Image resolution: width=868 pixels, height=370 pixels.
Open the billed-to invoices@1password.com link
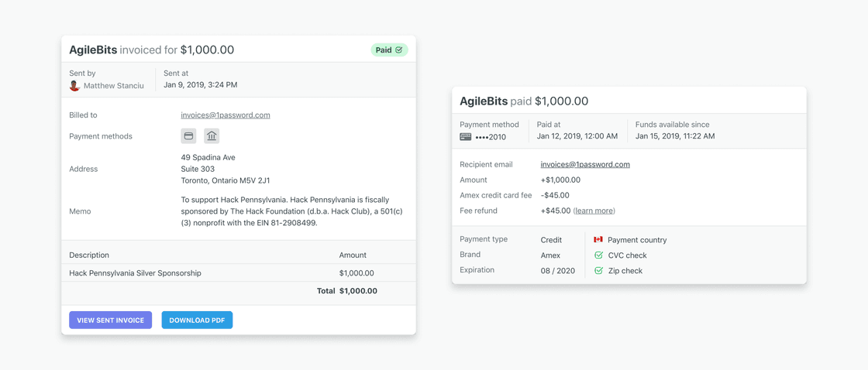[226, 115]
